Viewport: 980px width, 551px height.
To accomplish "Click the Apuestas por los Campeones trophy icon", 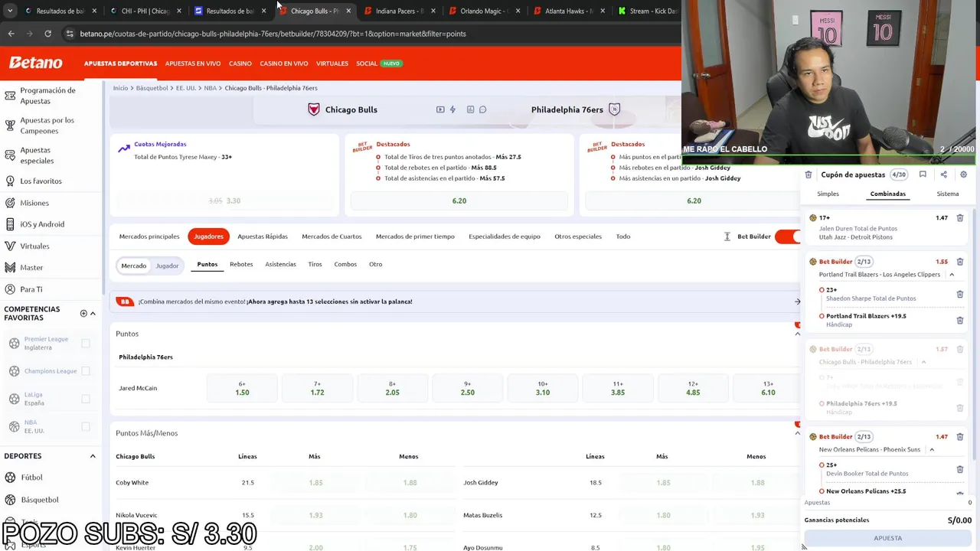I will (10, 126).
